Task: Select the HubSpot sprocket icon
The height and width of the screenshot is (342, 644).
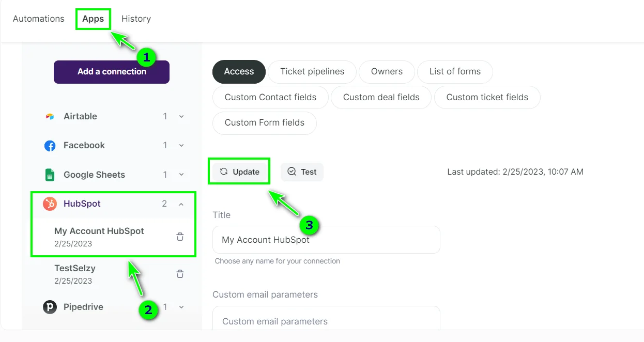Action: (50, 204)
